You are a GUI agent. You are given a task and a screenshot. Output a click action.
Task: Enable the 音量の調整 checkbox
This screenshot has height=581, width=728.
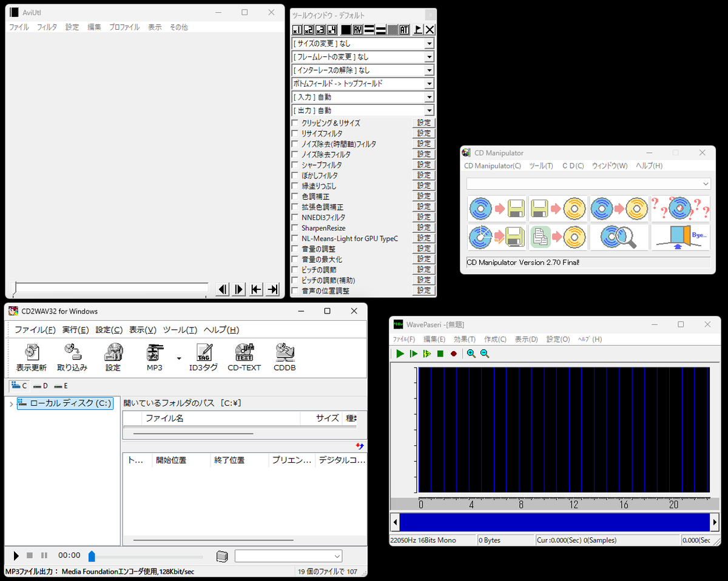(295, 249)
